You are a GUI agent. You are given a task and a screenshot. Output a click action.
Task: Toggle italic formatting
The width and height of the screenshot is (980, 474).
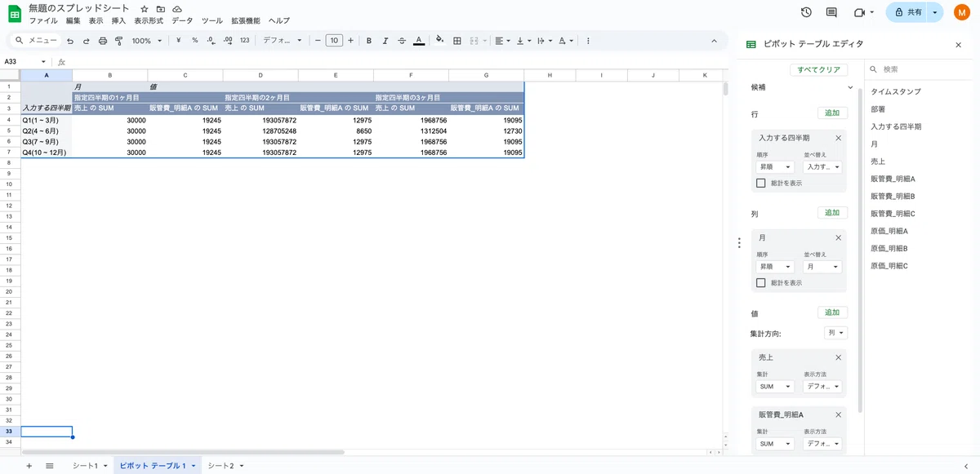[x=385, y=40]
